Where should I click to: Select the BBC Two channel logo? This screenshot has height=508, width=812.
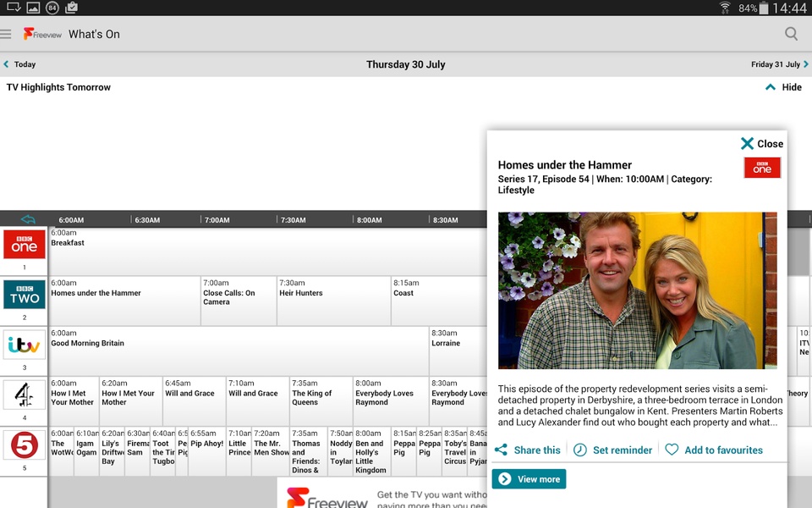25,295
